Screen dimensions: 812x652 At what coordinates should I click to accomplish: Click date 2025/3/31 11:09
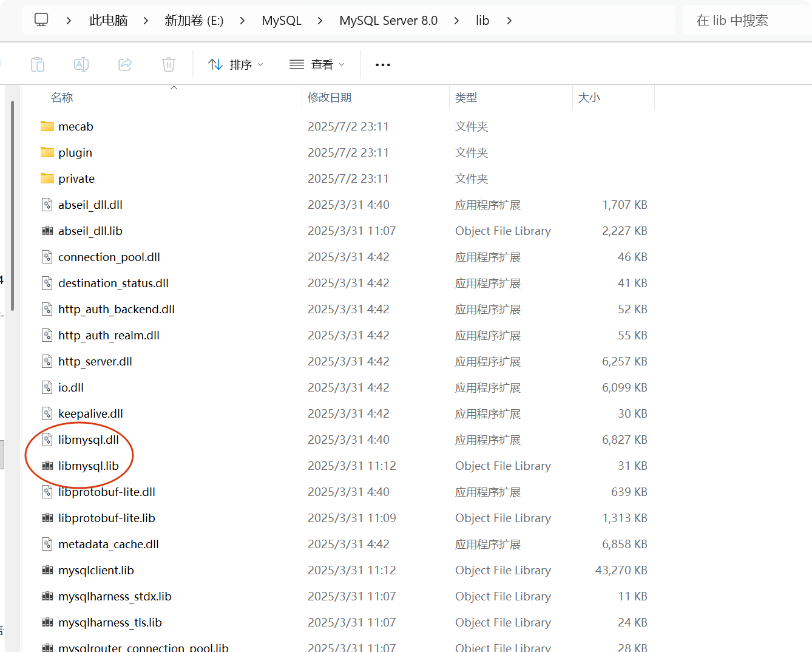[352, 518]
